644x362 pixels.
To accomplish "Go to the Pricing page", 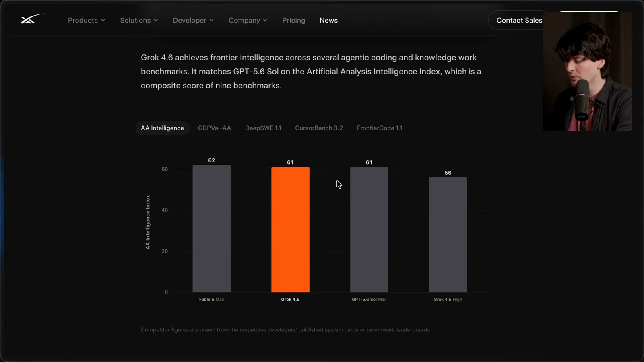I will click(294, 20).
